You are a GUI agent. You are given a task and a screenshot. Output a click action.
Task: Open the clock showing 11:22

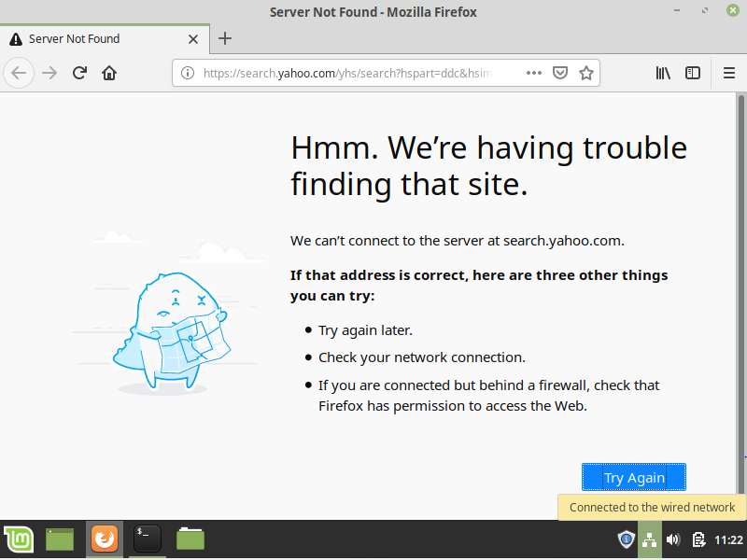pyautogui.click(x=729, y=540)
